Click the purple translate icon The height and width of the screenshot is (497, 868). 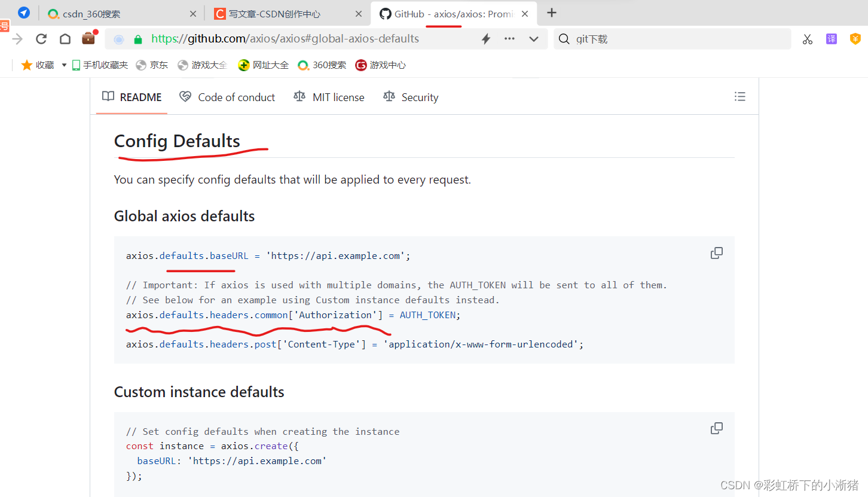pyautogui.click(x=832, y=39)
